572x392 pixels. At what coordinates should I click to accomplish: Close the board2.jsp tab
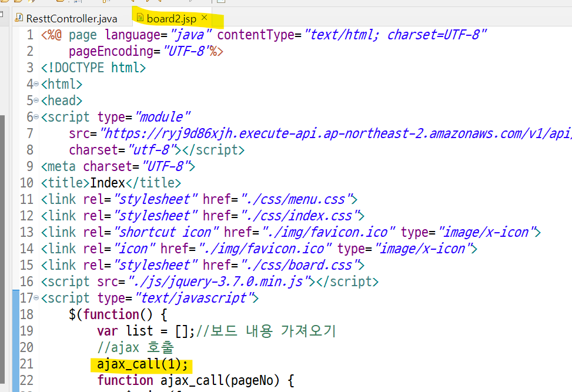tap(205, 17)
